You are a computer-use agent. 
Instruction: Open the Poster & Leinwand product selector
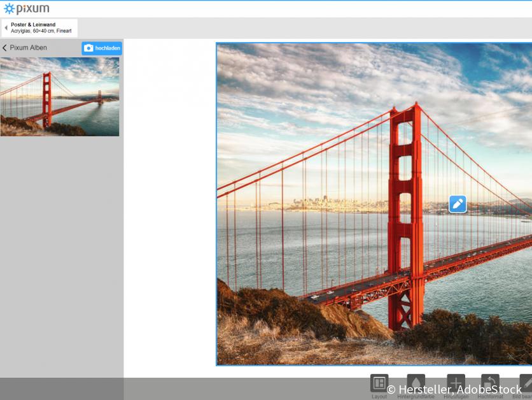(39, 28)
